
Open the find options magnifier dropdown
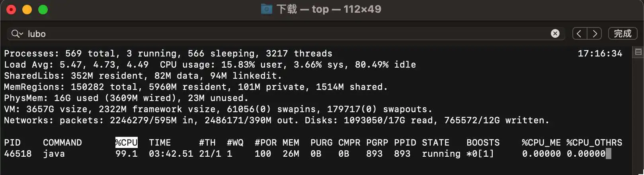click(17, 34)
